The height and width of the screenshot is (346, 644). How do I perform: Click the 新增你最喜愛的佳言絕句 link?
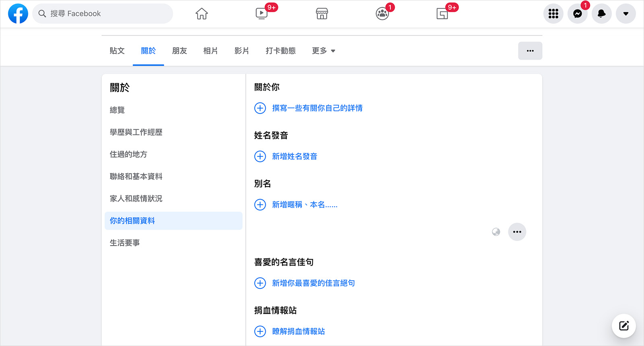pyautogui.click(x=314, y=283)
